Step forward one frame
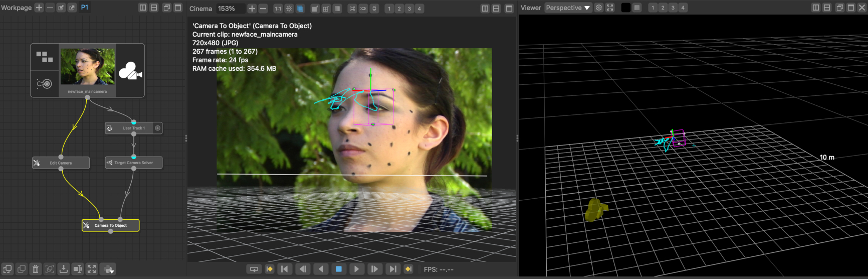Viewport: 868px width, 279px height. 374,269
